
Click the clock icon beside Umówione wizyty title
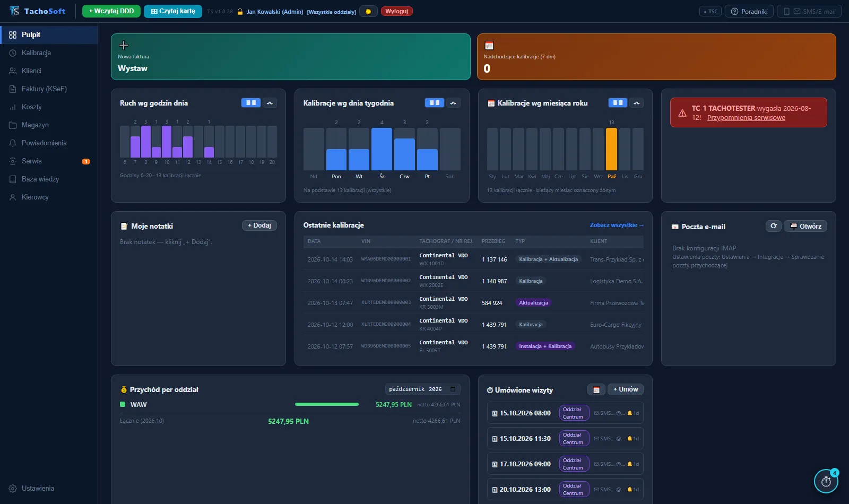tap(490, 390)
